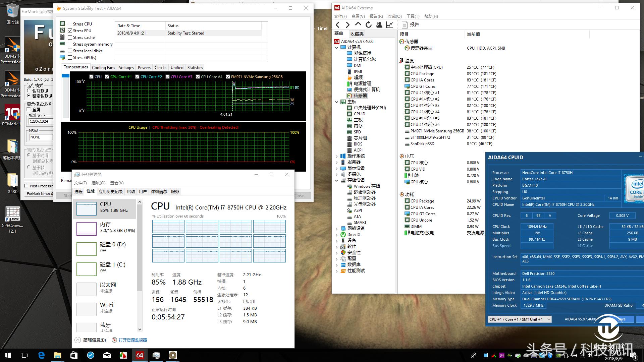Screen dimensions: 644x362
Task: Click the Up-level arrow in AIDA64 toolbar
Action: click(x=358, y=24)
